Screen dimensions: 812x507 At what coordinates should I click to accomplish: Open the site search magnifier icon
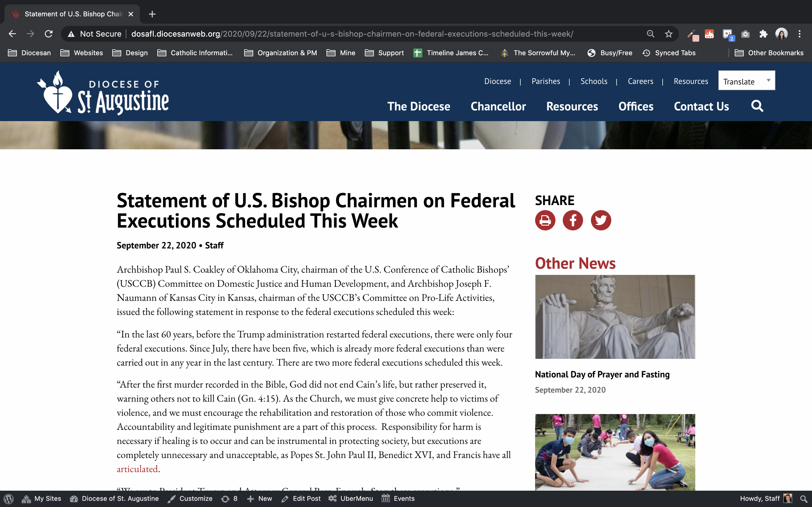coord(757,106)
